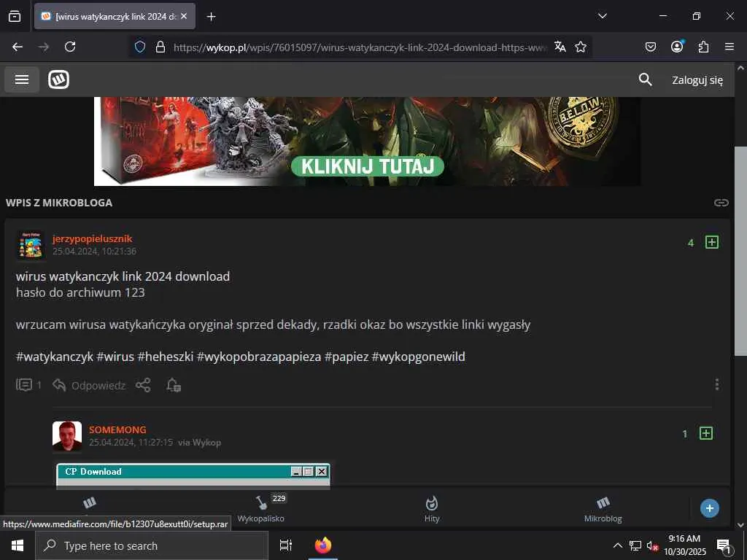Open Mikroblog tab in bottom bar
This screenshot has width=747, height=560.
[x=603, y=509]
